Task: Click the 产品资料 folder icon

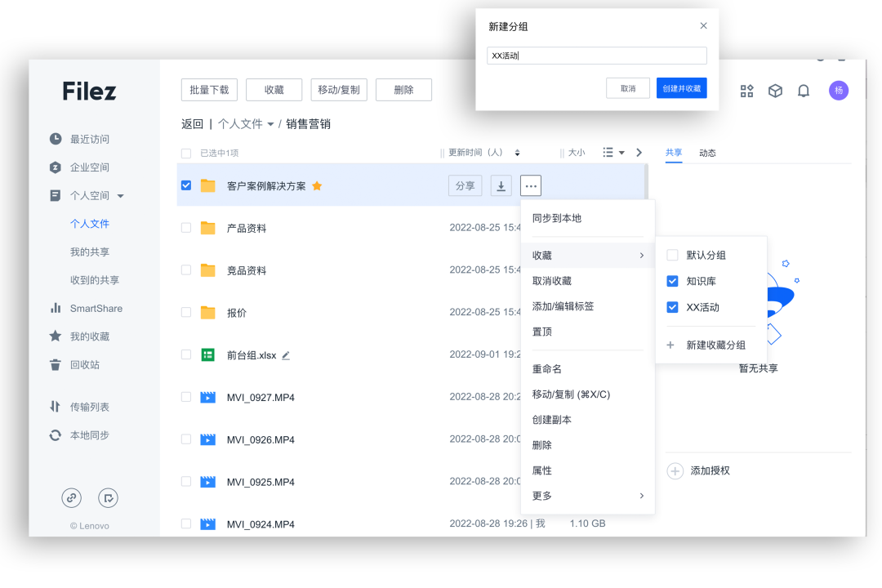Action: click(208, 228)
